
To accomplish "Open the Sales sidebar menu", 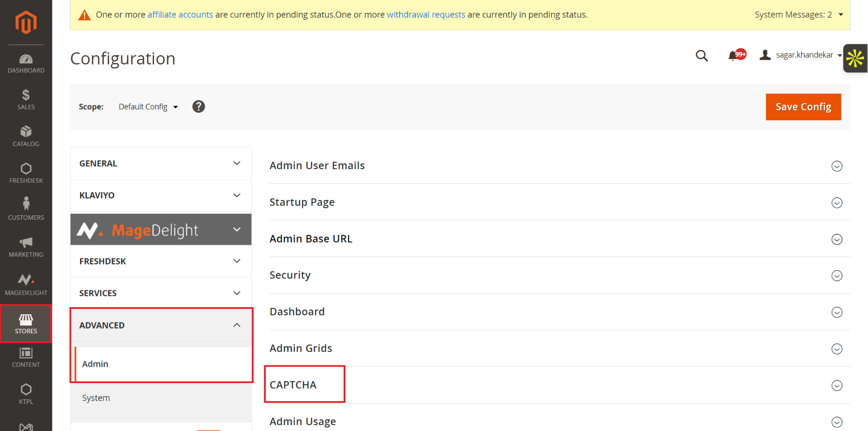I will coord(26,99).
